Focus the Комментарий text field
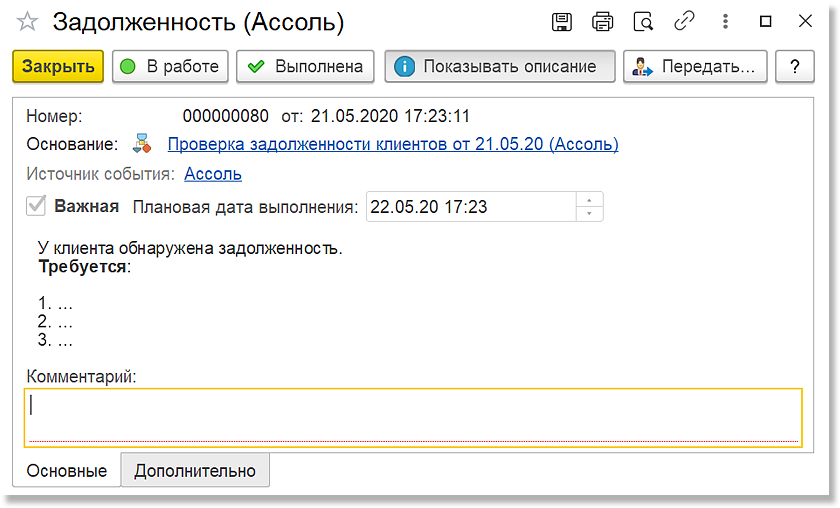This screenshot has width=840, height=508. (x=413, y=417)
